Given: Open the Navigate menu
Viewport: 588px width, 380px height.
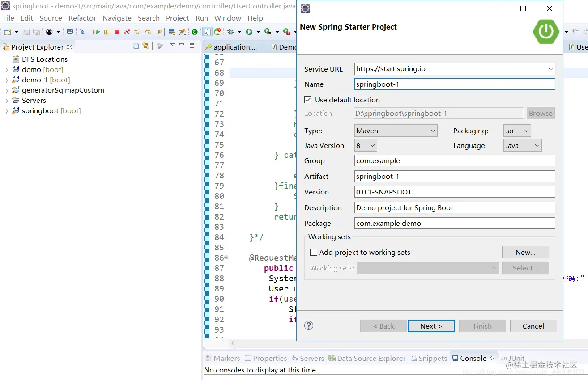Looking at the screenshot, I should pos(117,18).
